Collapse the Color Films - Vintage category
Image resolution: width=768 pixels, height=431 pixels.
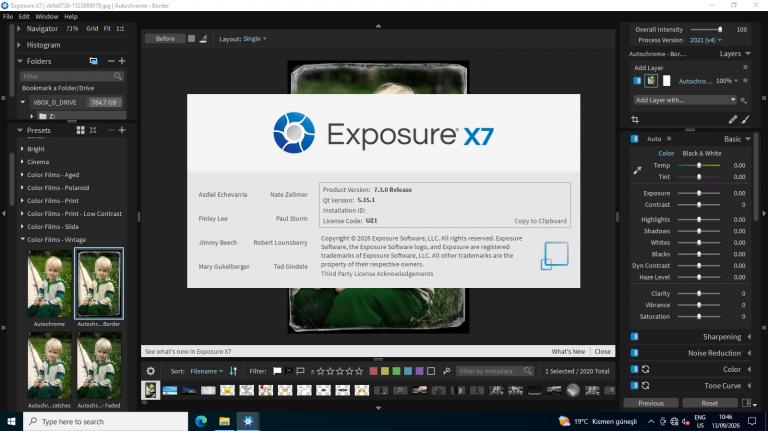[x=23, y=239]
